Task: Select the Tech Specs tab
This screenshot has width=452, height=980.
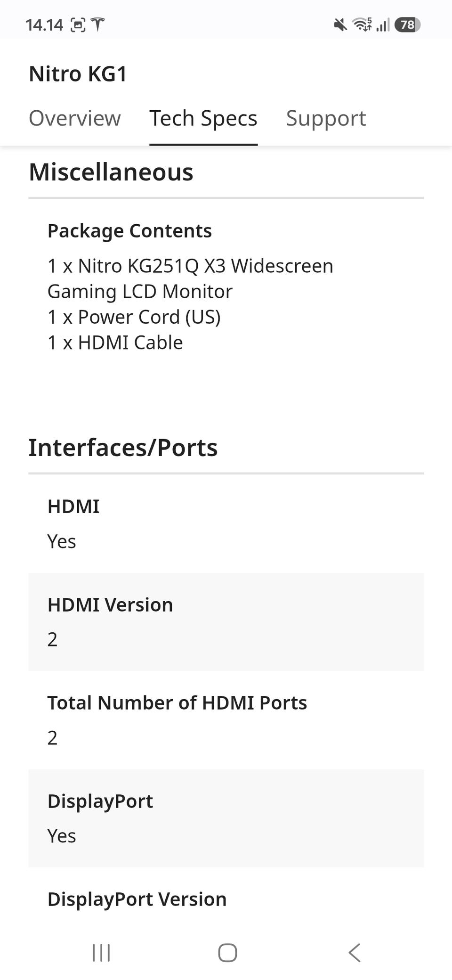Action: 203,118
